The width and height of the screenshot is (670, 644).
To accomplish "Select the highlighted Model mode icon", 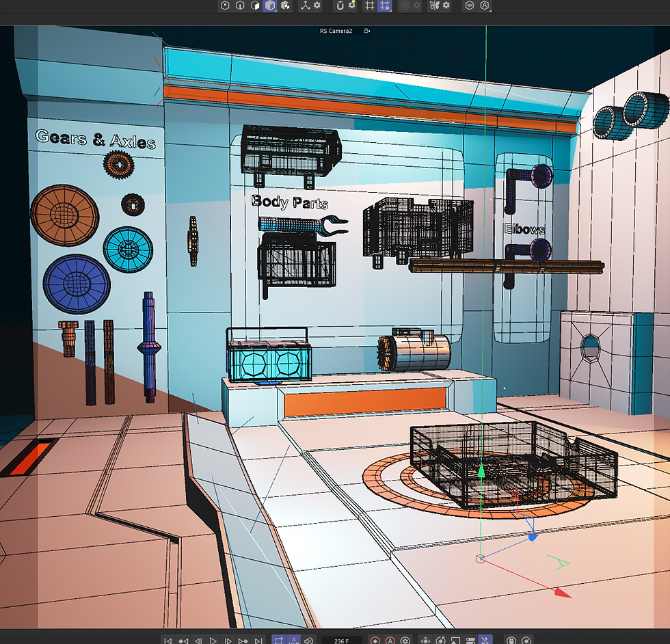I will click(270, 5).
